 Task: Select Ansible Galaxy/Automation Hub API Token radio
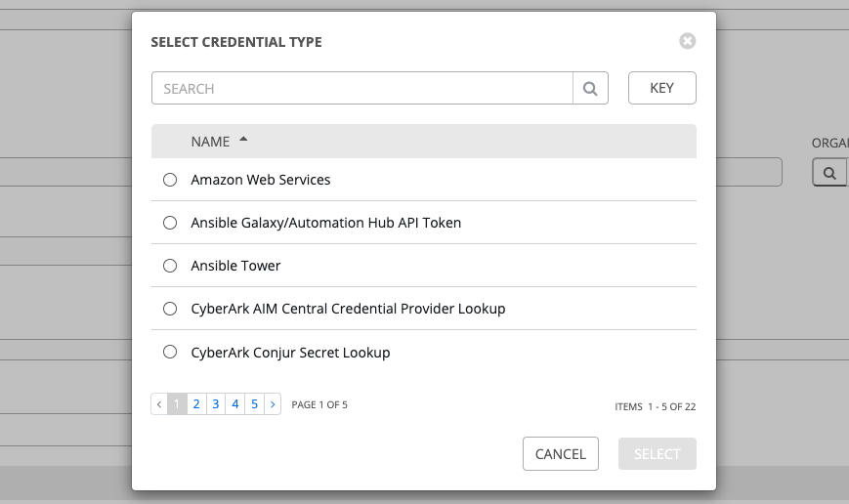pyautogui.click(x=170, y=223)
